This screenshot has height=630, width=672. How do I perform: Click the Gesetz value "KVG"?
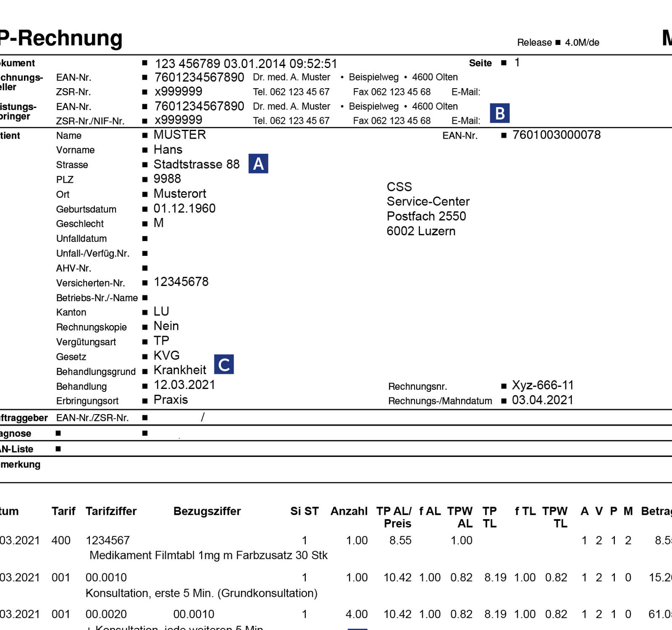pyautogui.click(x=166, y=355)
